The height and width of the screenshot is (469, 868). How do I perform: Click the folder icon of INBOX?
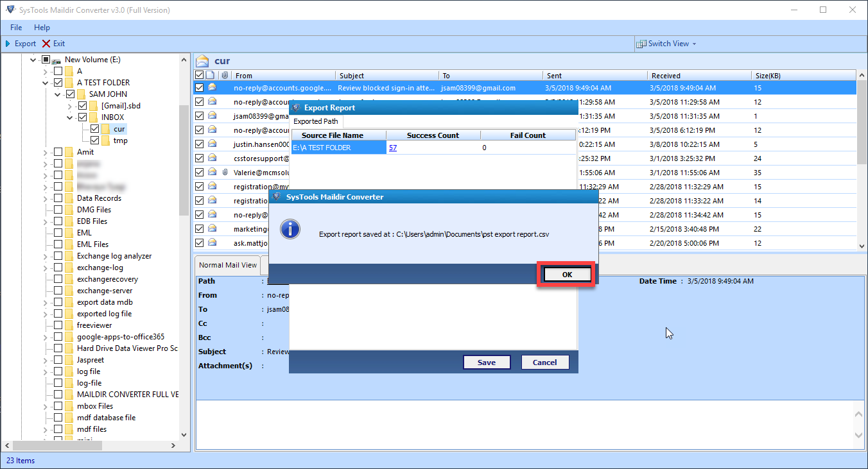94,117
